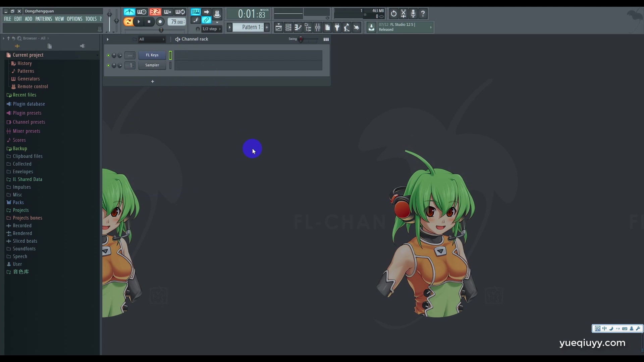644x362 pixels.
Task: Select the Backup folder in browser
Action: click(20, 148)
